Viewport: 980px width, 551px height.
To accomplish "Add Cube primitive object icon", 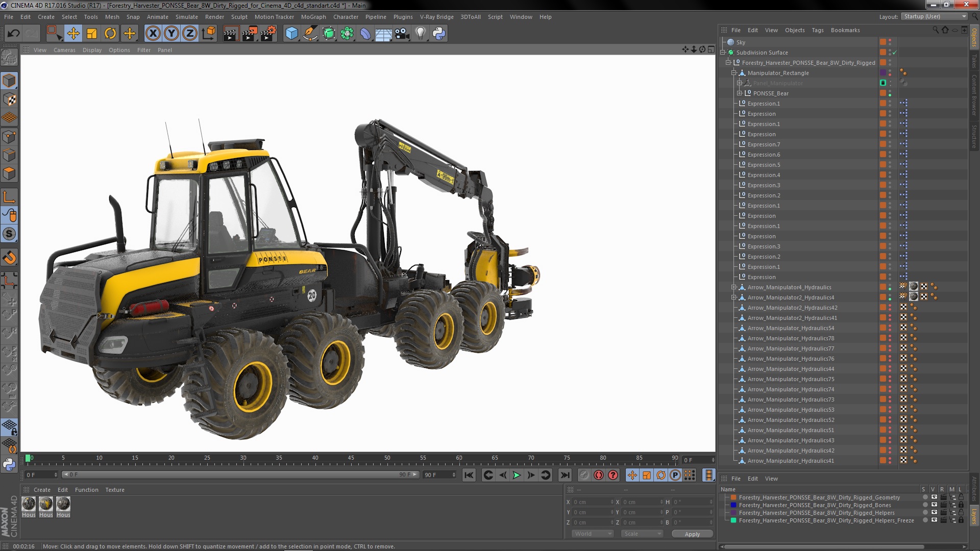I will [291, 34].
